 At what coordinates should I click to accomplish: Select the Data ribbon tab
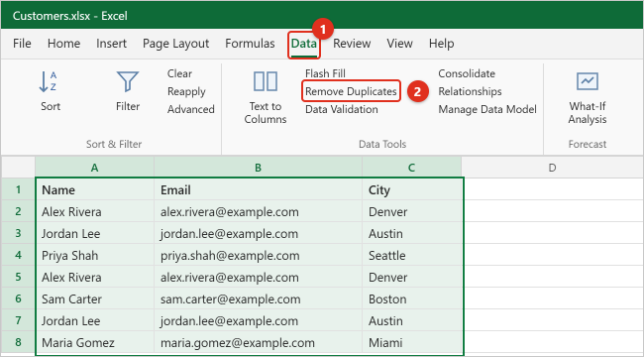(x=304, y=44)
